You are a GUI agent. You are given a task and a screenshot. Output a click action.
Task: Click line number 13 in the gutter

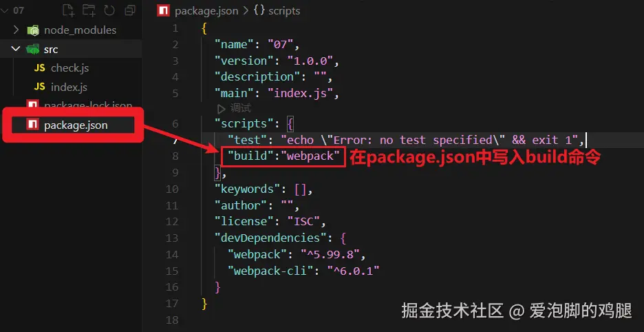point(172,238)
